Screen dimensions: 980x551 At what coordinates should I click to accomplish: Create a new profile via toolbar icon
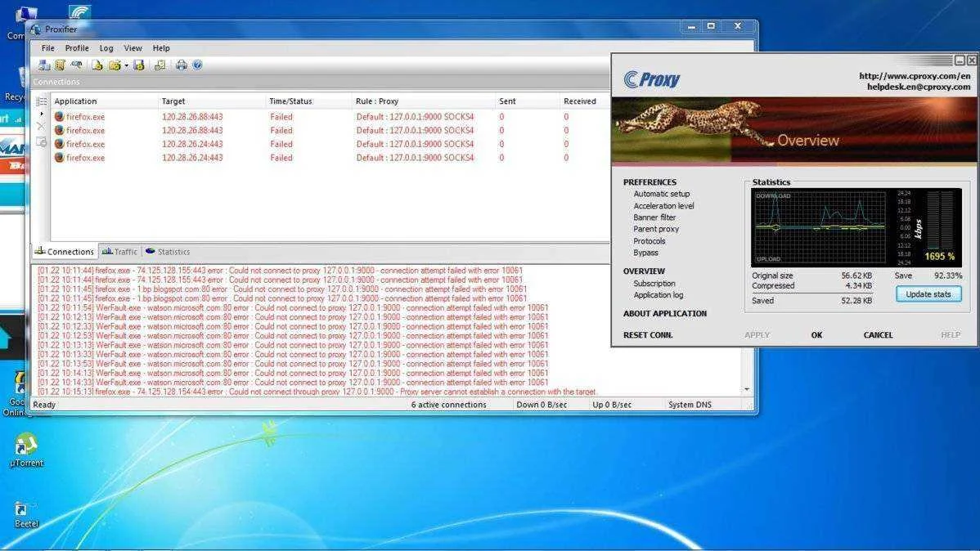coord(97,65)
